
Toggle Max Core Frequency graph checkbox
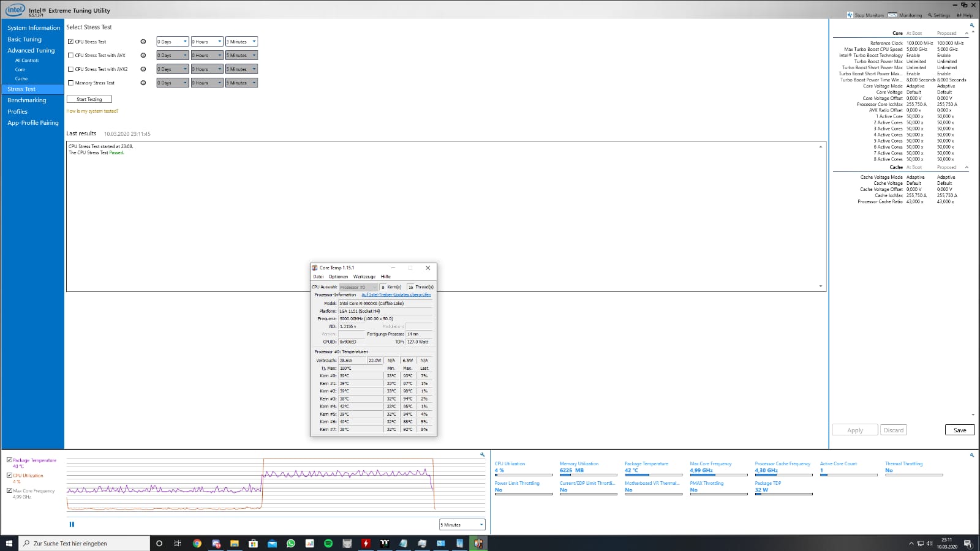pyautogui.click(x=9, y=490)
